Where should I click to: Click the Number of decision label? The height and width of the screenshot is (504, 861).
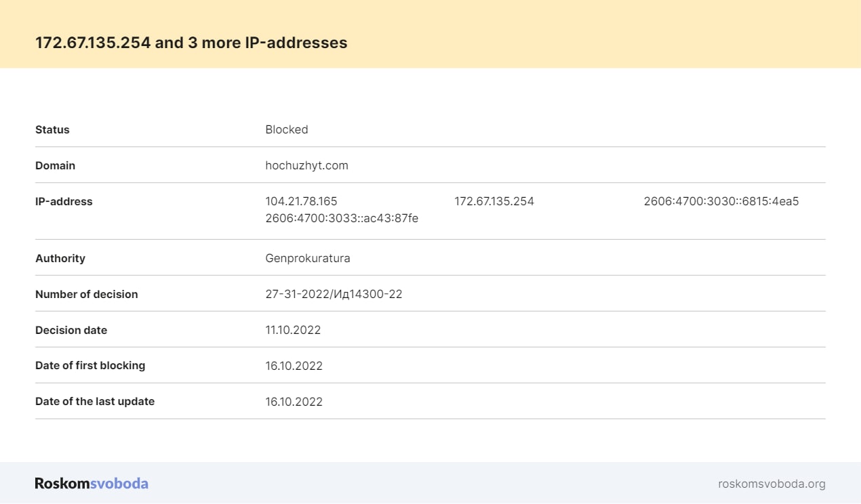[86, 294]
